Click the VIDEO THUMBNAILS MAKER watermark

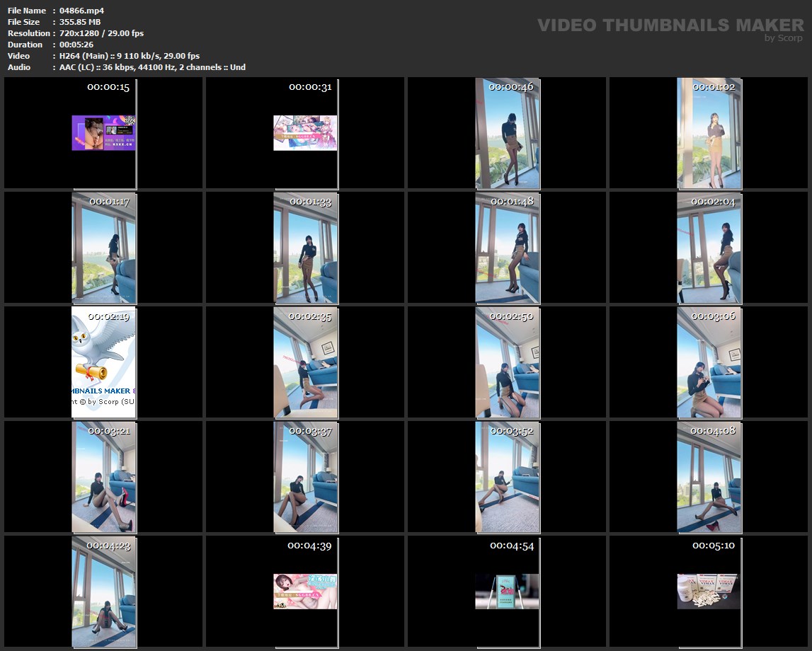click(x=670, y=26)
